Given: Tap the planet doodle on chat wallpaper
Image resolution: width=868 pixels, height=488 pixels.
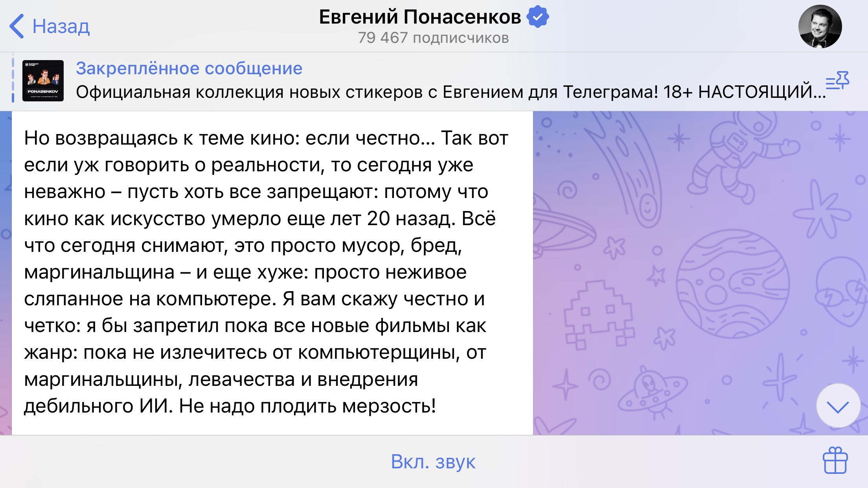Looking at the screenshot, I should [732, 284].
